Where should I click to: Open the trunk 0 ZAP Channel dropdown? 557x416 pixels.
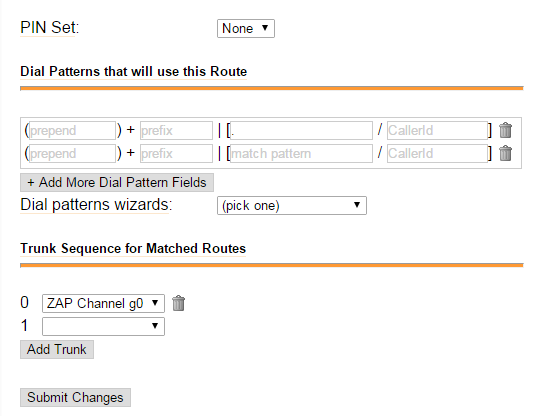[103, 303]
